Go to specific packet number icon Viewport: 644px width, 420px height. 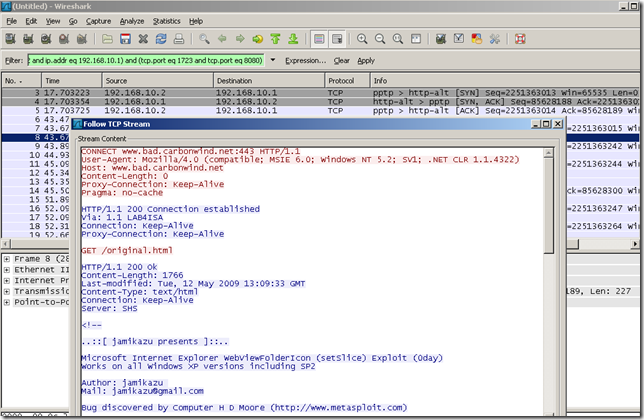coord(258,39)
